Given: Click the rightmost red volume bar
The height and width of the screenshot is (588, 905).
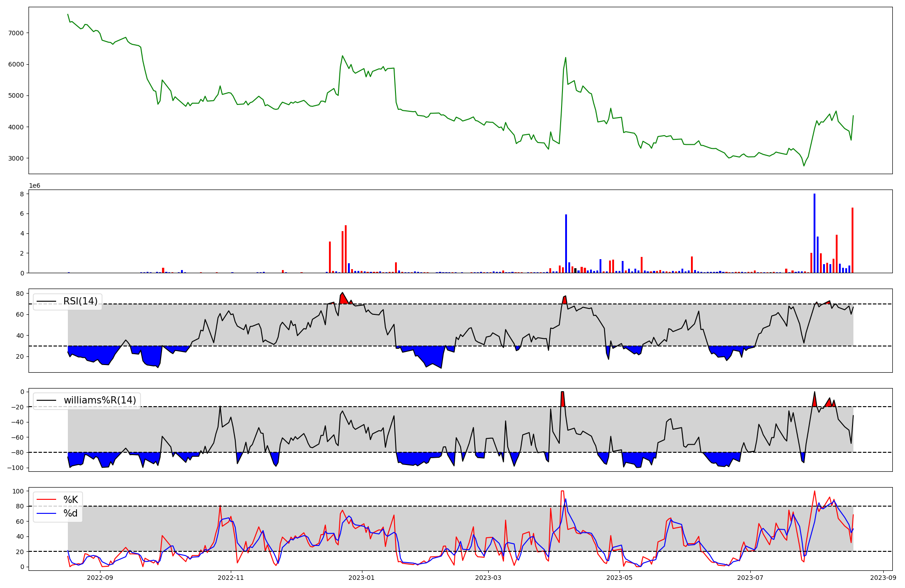Looking at the screenshot, I should point(853,240).
